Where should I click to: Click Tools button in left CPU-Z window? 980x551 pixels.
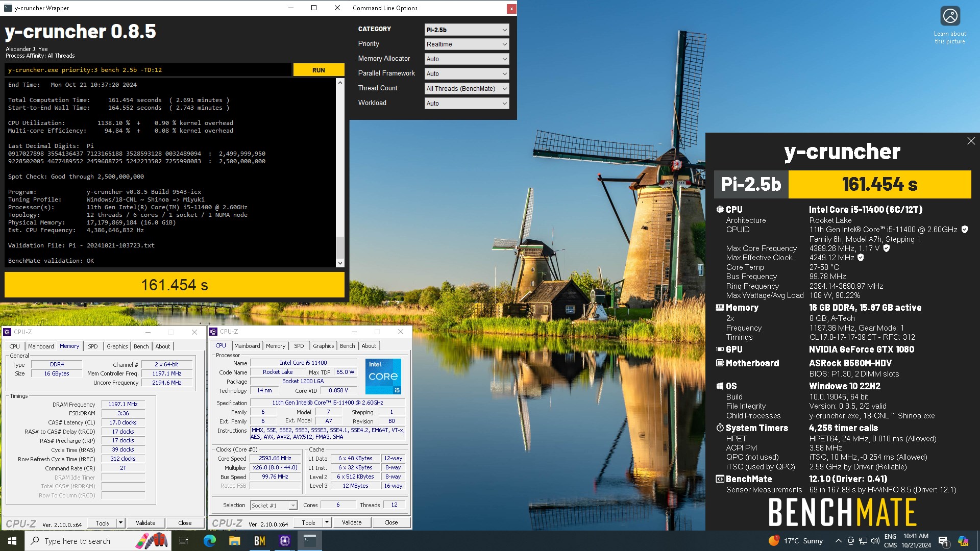[x=102, y=523]
